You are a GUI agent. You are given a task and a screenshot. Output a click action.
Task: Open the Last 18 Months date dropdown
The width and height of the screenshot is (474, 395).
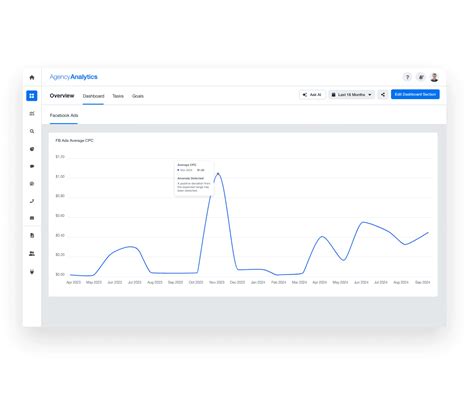pos(352,95)
